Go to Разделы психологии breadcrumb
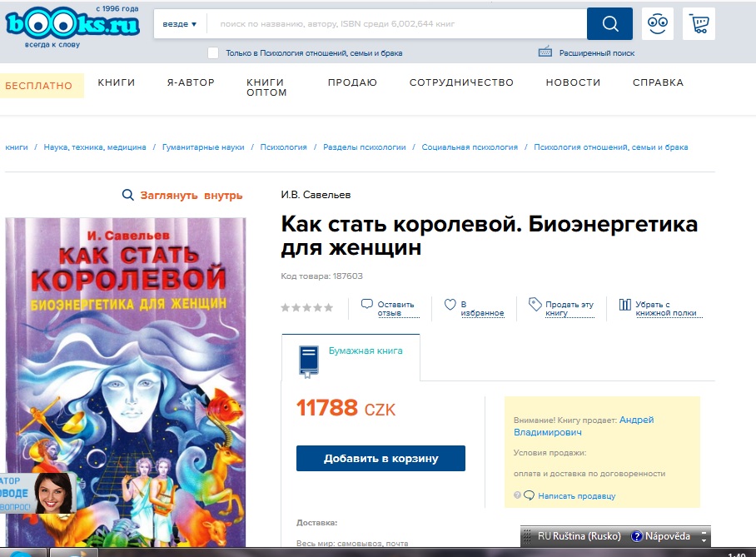Screen dimensions: 756x557 click(x=364, y=147)
